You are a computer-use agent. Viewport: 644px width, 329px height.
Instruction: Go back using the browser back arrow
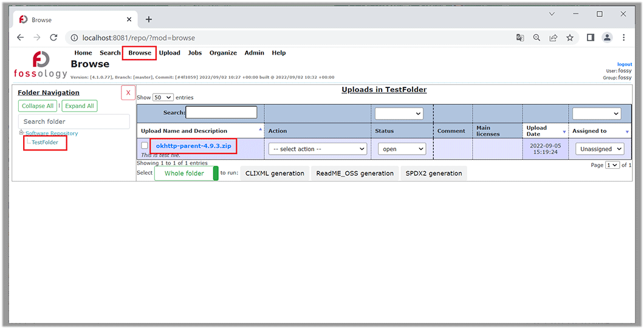20,38
